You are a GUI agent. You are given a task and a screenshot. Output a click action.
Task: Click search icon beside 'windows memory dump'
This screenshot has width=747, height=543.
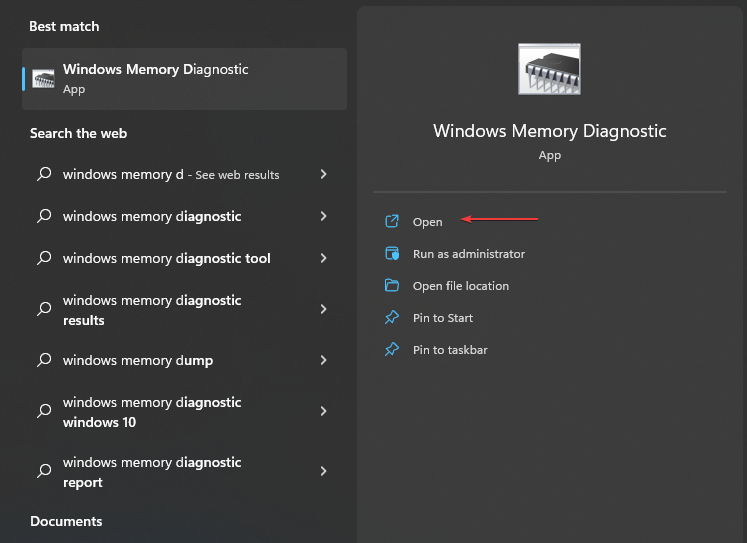click(x=44, y=360)
